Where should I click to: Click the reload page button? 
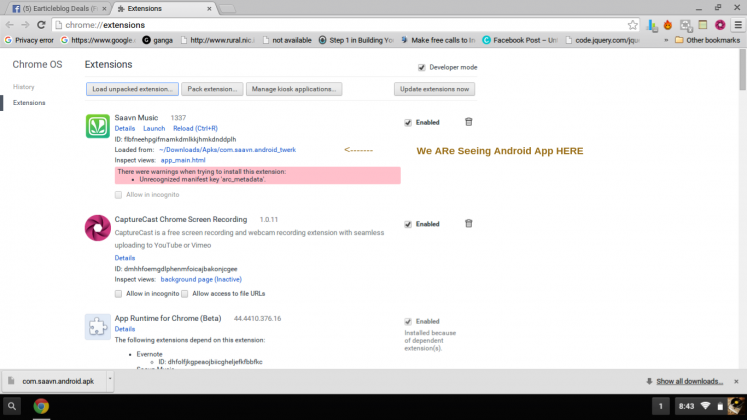click(41, 24)
